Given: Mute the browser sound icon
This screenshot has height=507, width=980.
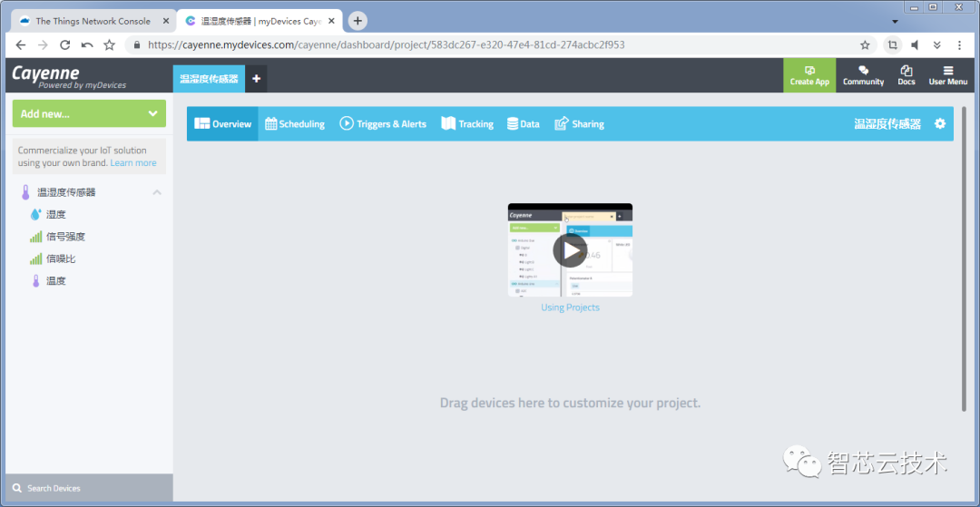Looking at the screenshot, I should click(915, 45).
